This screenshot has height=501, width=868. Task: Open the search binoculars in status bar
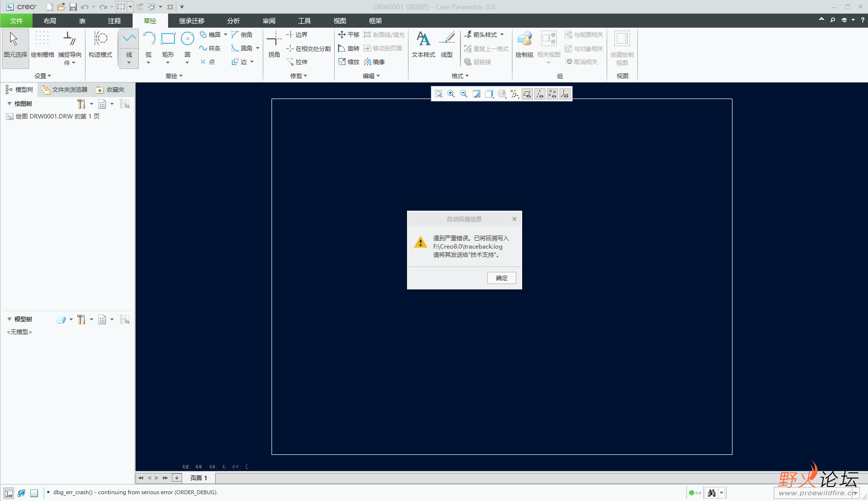[x=712, y=493]
